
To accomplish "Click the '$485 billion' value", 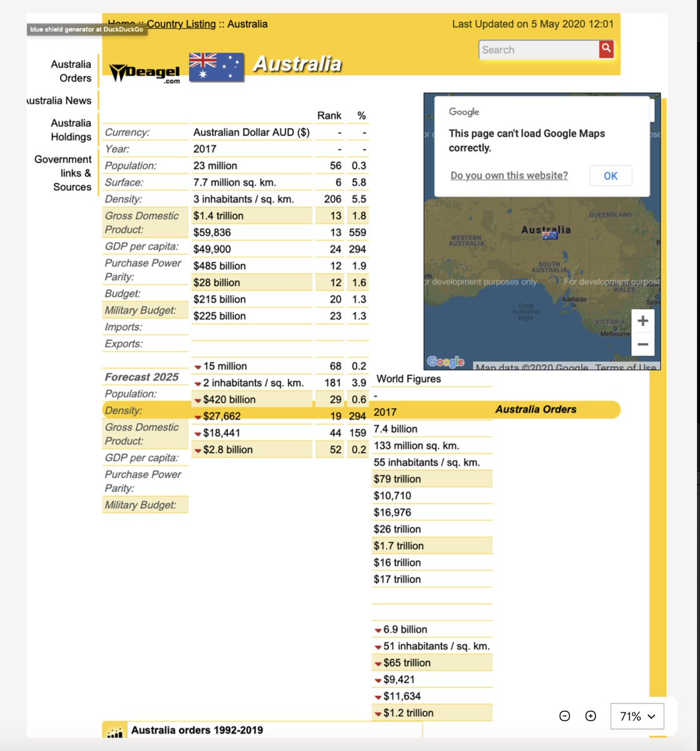I will [x=220, y=266].
